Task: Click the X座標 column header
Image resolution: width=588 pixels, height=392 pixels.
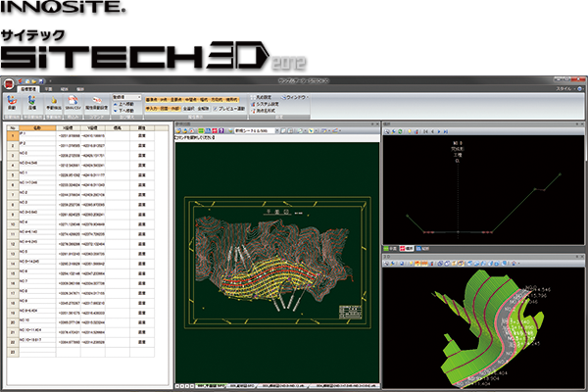Action: (68, 127)
